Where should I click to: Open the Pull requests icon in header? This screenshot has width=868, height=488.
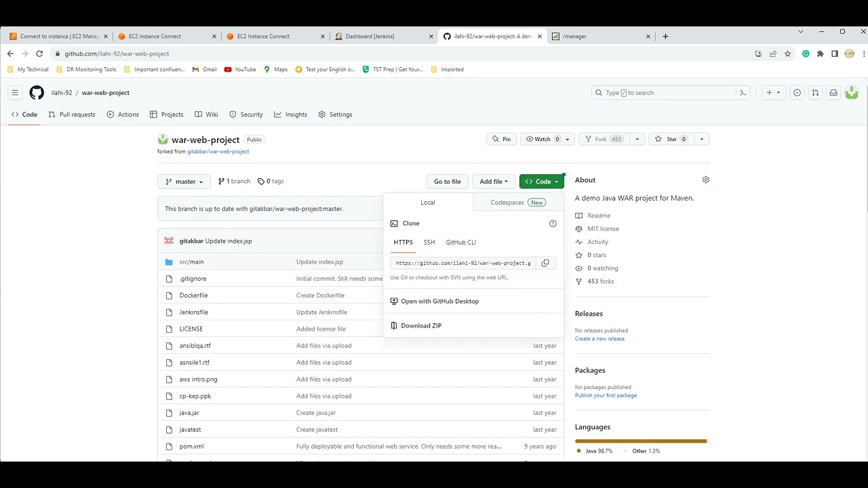(815, 93)
